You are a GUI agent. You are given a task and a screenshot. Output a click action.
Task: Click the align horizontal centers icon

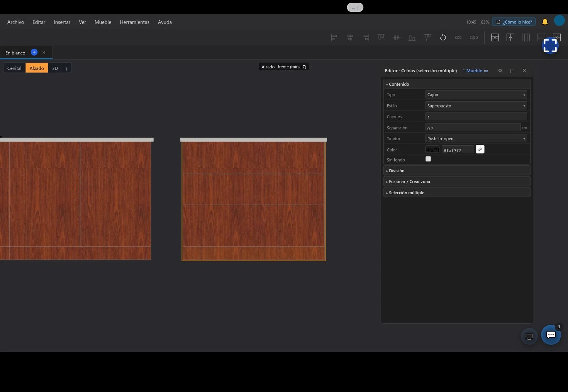point(350,37)
